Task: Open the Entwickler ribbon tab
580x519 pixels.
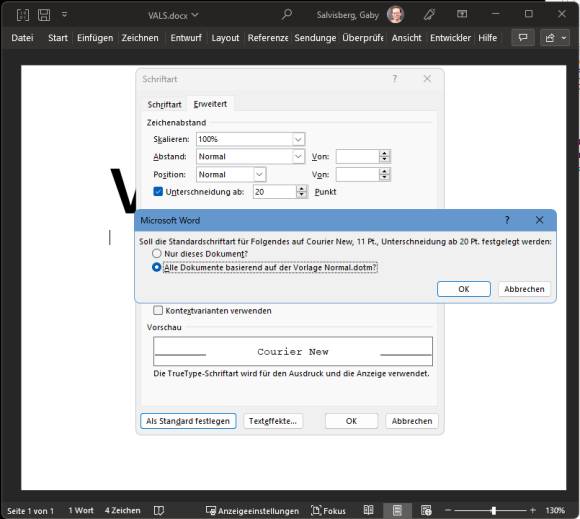Action: point(450,38)
